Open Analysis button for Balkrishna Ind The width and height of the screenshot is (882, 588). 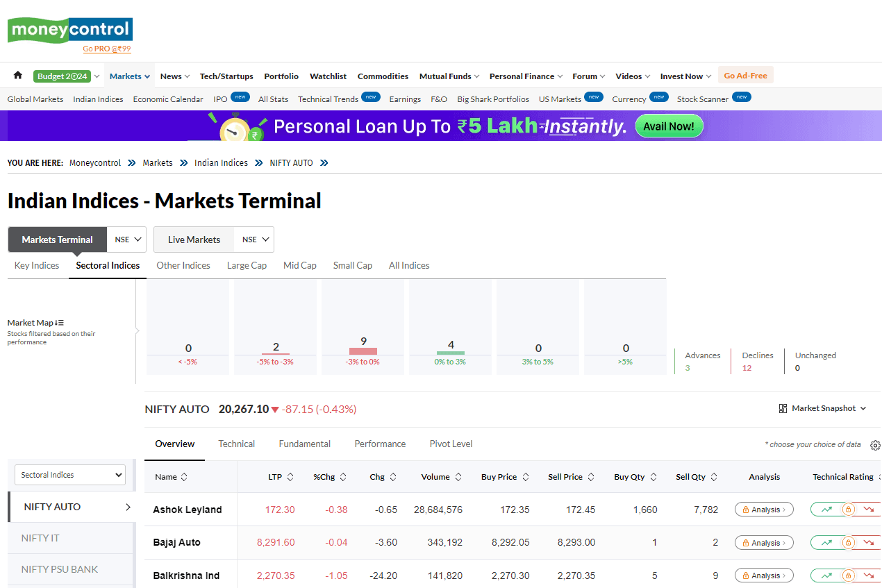coord(764,576)
